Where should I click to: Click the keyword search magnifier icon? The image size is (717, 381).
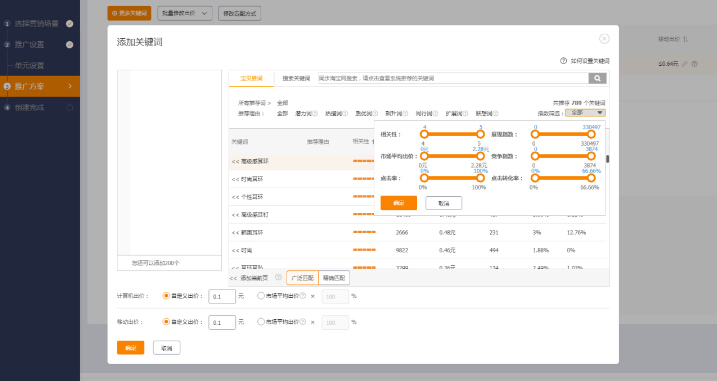coord(597,78)
